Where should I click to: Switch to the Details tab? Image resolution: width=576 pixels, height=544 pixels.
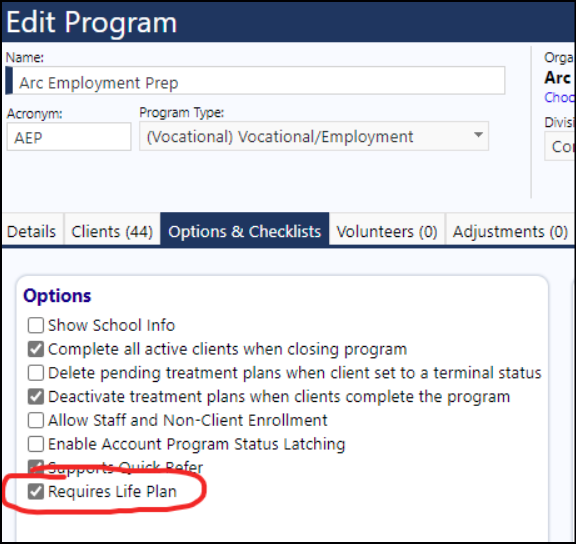32,231
